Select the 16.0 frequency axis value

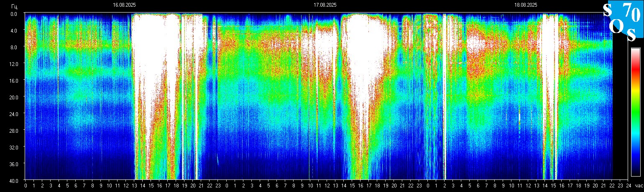pos(14,80)
